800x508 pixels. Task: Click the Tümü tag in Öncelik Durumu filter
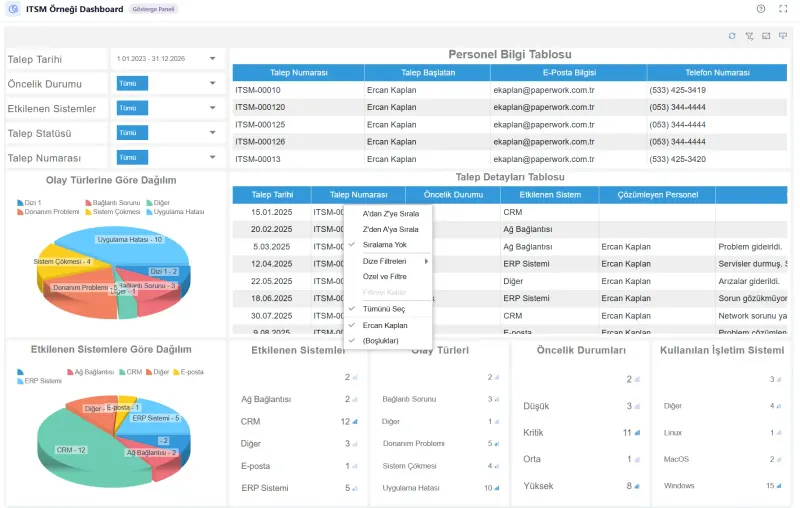[x=132, y=83]
